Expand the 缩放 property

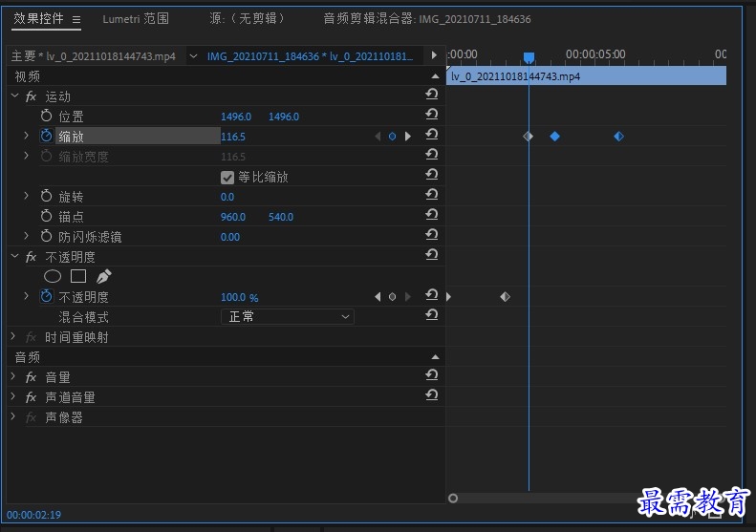coord(27,136)
